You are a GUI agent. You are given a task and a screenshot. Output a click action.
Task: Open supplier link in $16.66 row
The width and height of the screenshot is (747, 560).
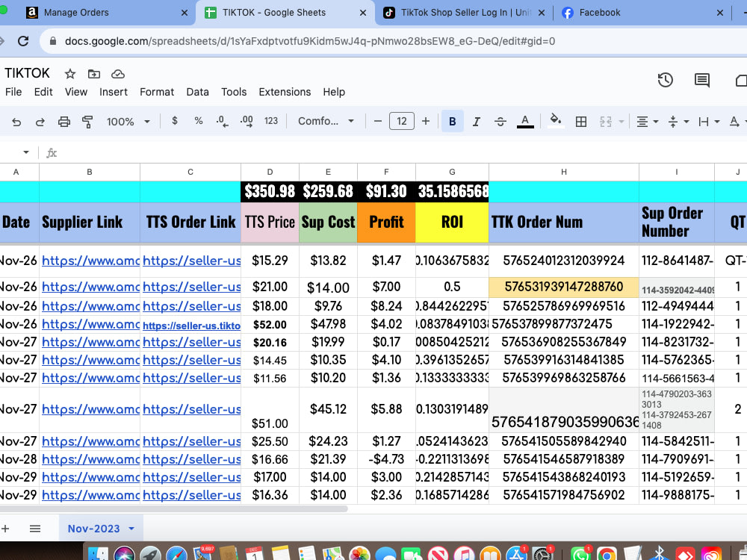point(90,459)
